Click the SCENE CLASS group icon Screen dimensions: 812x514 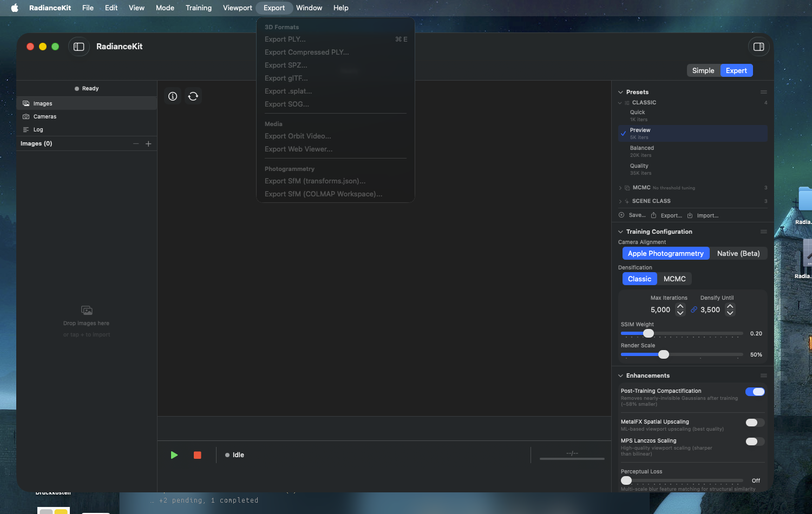[627, 201]
